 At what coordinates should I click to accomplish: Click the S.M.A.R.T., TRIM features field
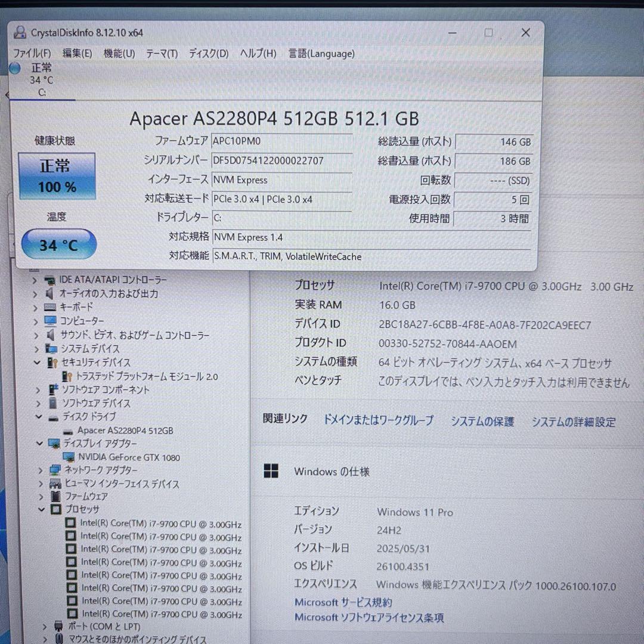(x=371, y=256)
